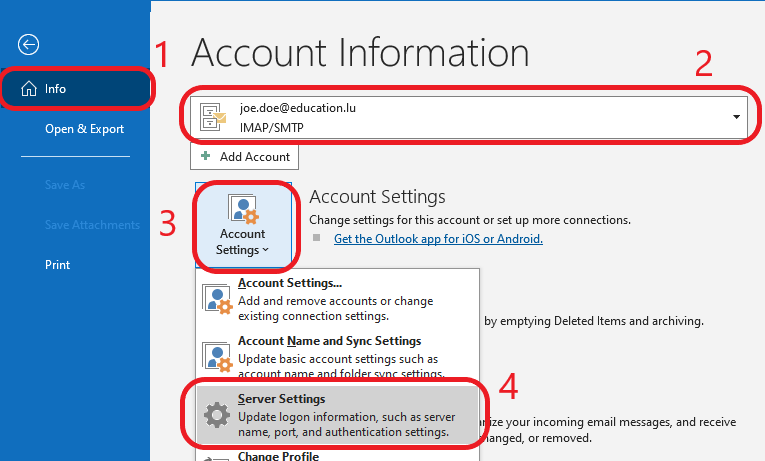Viewport: 765px width, 461px height.
Task: Click the account dropdown arrow
Action: 736,117
